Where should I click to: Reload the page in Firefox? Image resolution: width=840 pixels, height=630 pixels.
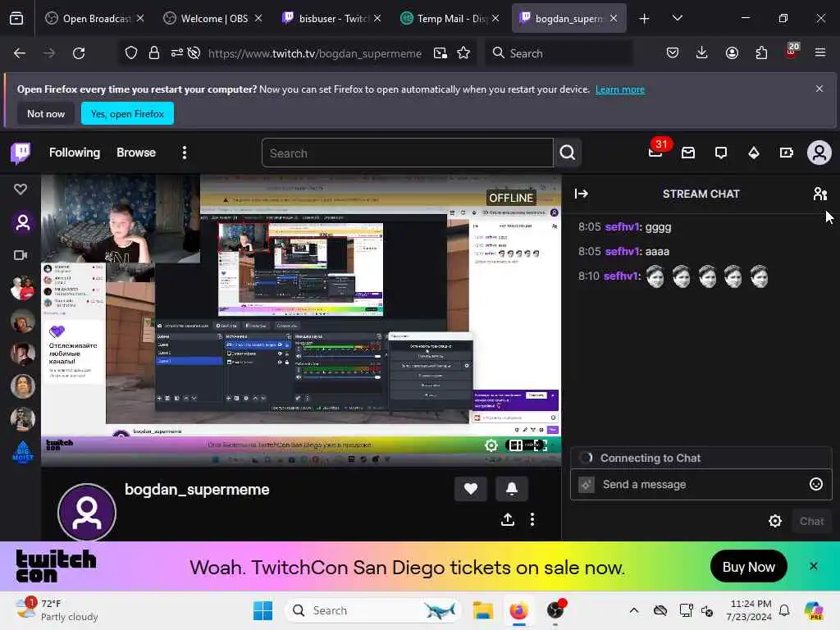(x=79, y=53)
